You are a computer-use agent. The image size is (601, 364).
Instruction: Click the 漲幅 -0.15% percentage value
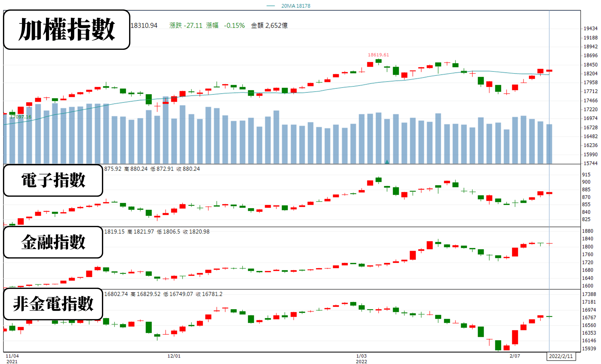pyautogui.click(x=225, y=25)
